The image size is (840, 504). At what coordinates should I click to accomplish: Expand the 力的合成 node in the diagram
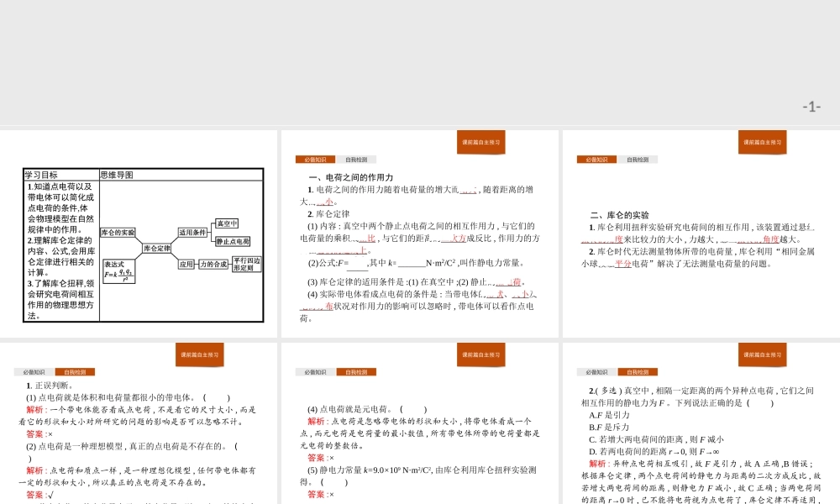214,265
